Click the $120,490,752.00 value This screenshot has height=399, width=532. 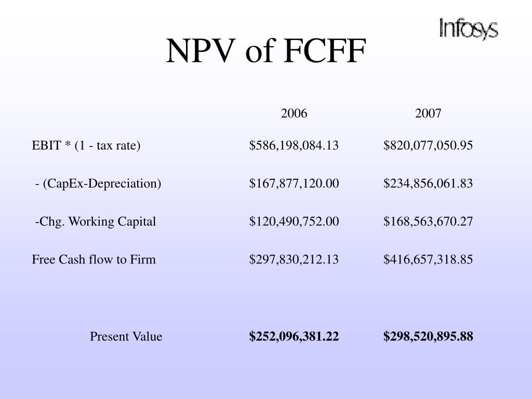tap(294, 221)
